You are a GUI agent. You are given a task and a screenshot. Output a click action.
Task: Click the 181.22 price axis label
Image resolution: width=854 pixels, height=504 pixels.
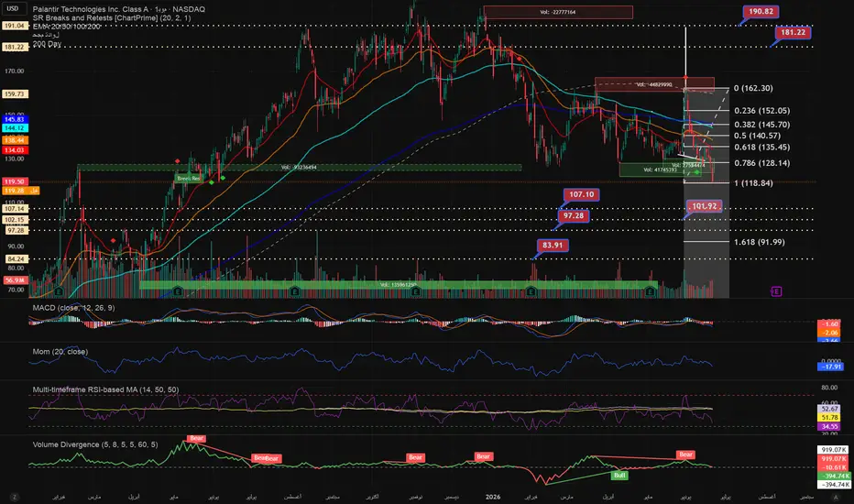(15, 47)
